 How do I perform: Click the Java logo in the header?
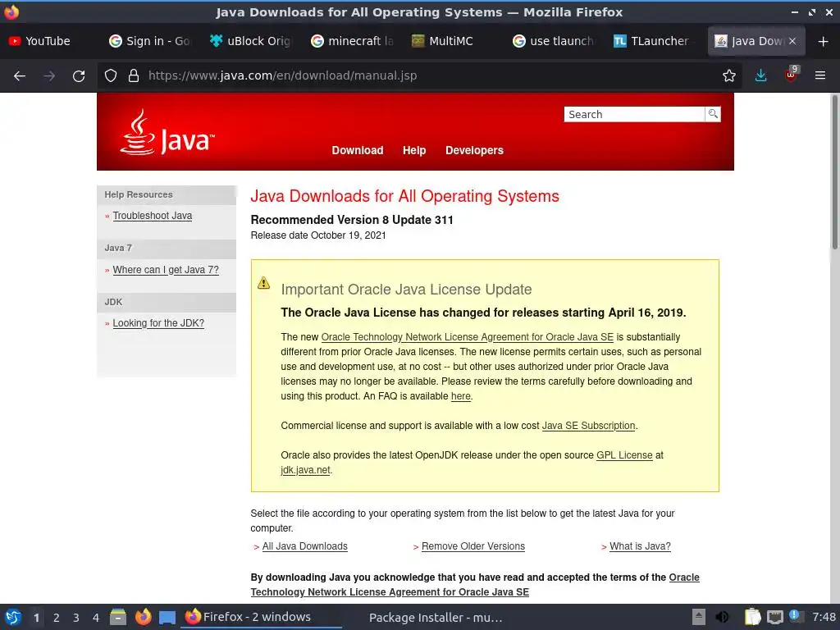167,132
